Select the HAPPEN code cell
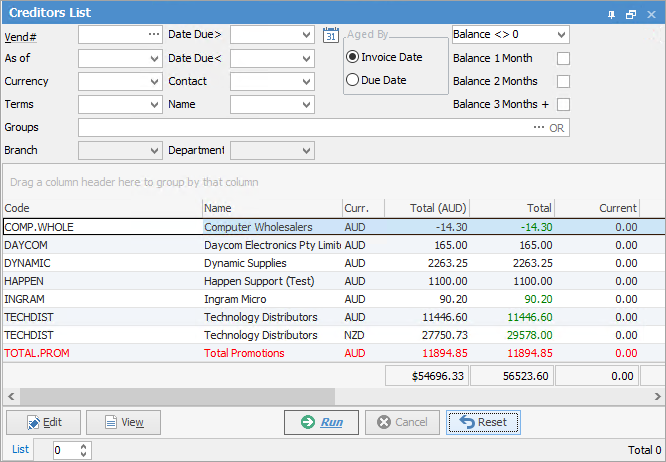The width and height of the screenshot is (666, 462). click(x=102, y=281)
